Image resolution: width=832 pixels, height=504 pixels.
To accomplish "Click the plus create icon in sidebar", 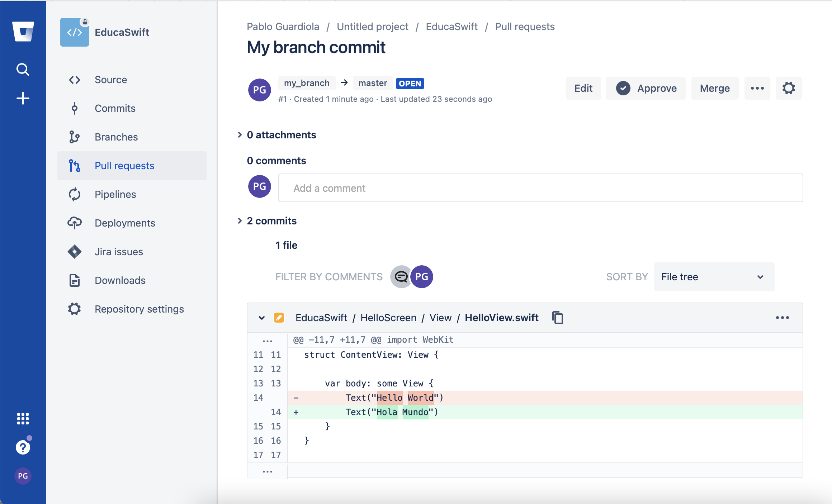I will click(x=23, y=98).
